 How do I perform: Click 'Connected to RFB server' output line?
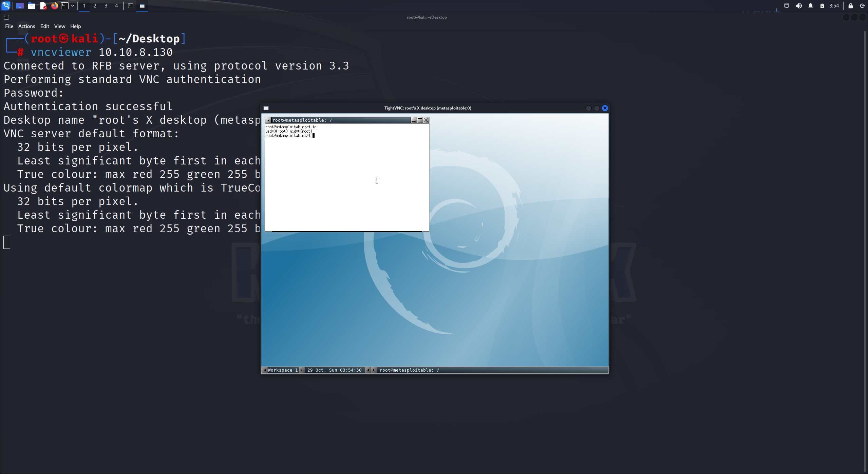(x=176, y=66)
